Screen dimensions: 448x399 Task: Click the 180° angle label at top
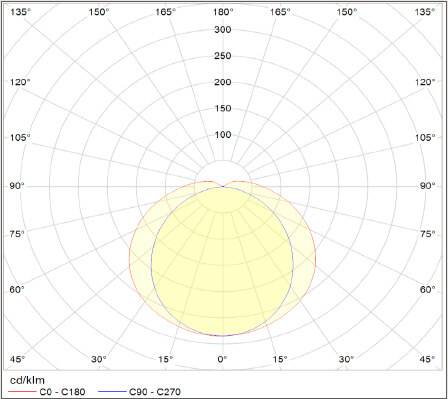point(223,12)
